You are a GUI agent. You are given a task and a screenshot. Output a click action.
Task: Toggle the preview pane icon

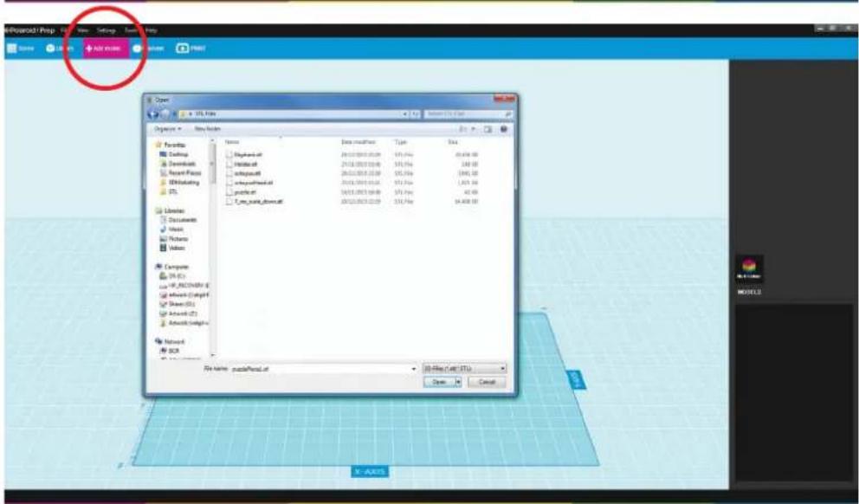[488, 129]
